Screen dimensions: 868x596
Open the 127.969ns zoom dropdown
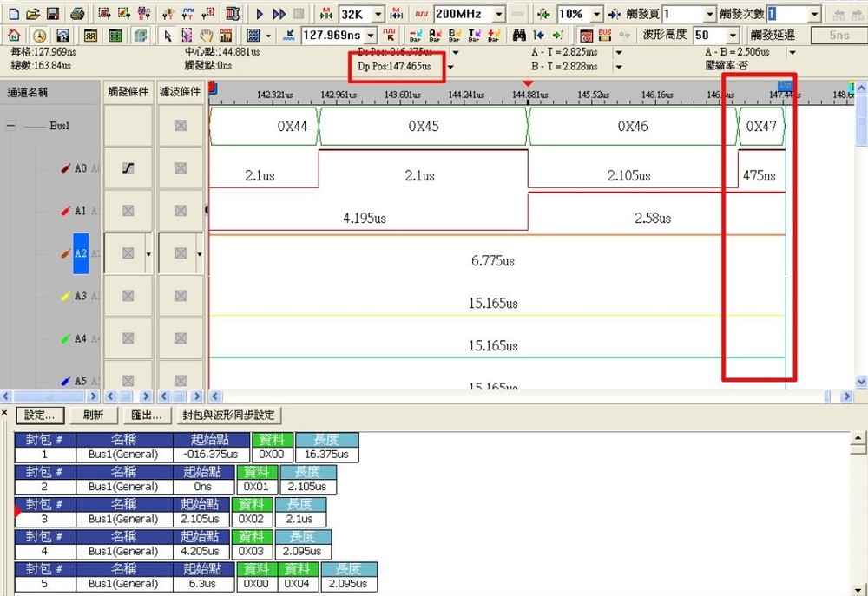(x=372, y=36)
